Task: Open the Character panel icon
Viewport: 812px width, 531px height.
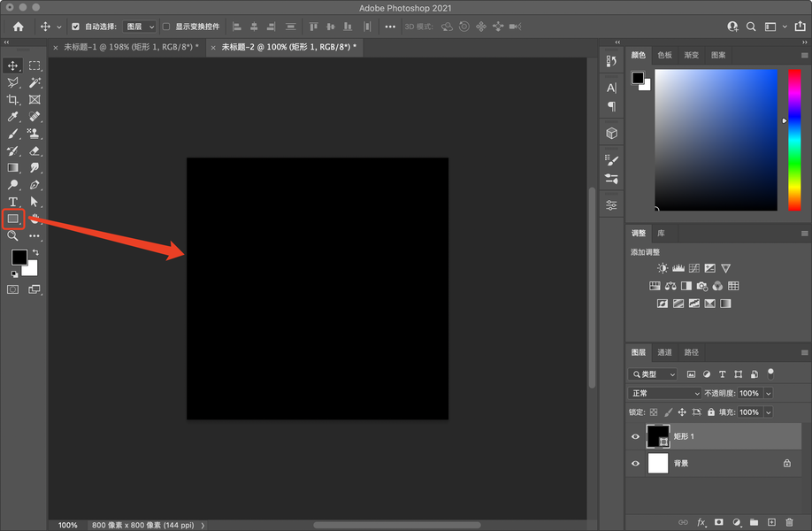Action: click(611, 88)
